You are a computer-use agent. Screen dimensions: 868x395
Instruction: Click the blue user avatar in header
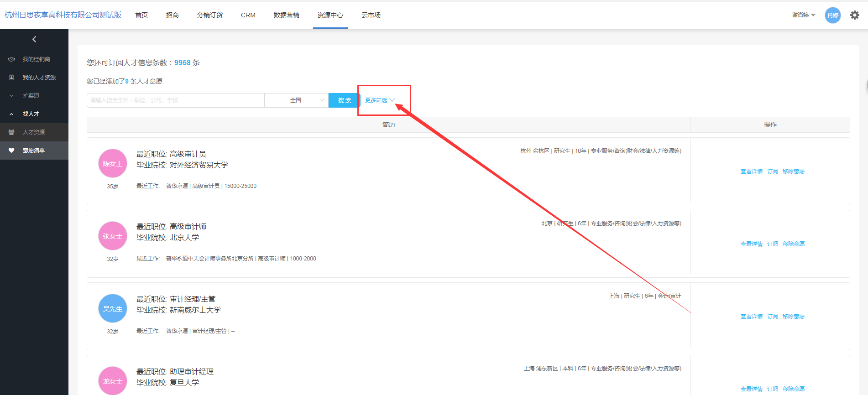click(x=832, y=15)
